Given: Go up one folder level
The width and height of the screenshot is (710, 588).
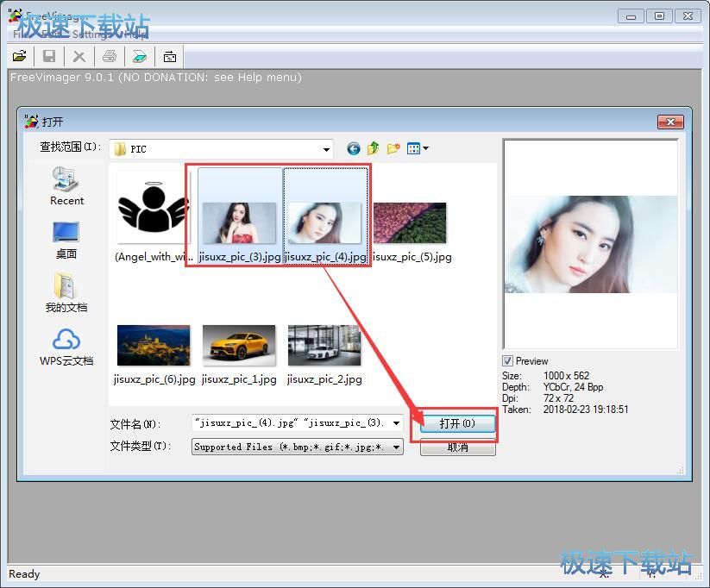Looking at the screenshot, I should [x=374, y=148].
